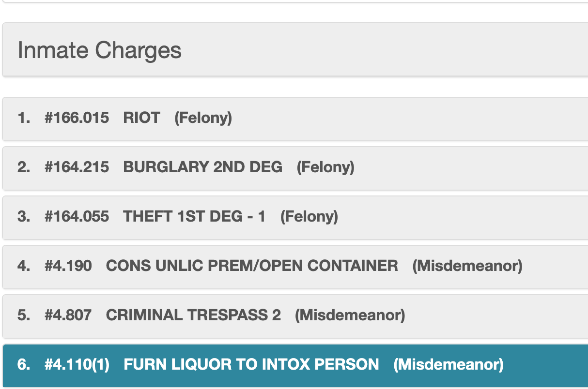
Task: Expand the THEFT 1ST DEG - 1 charge
Action: (194, 217)
